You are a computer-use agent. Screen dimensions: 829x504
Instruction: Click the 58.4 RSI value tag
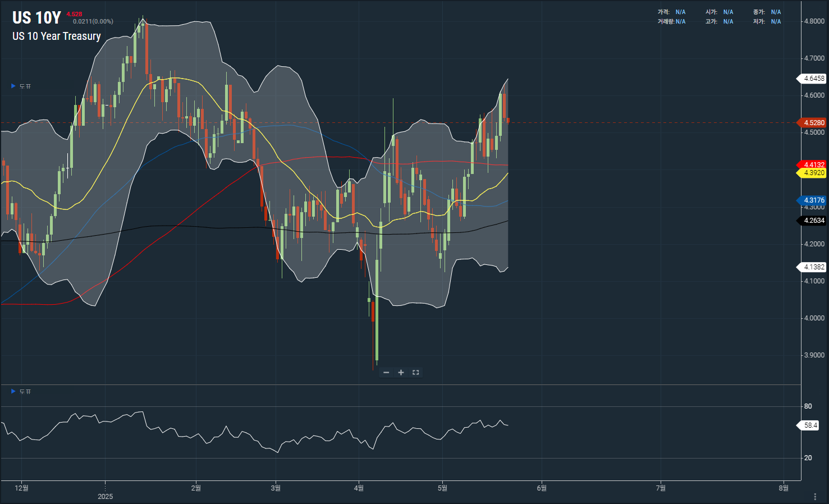pyautogui.click(x=810, y=425)
